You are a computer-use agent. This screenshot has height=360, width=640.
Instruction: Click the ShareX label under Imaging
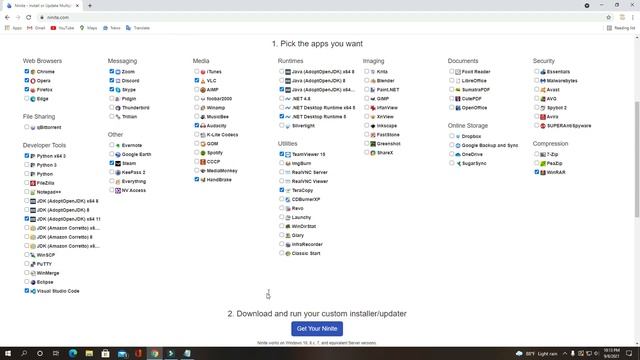point(385,153)
